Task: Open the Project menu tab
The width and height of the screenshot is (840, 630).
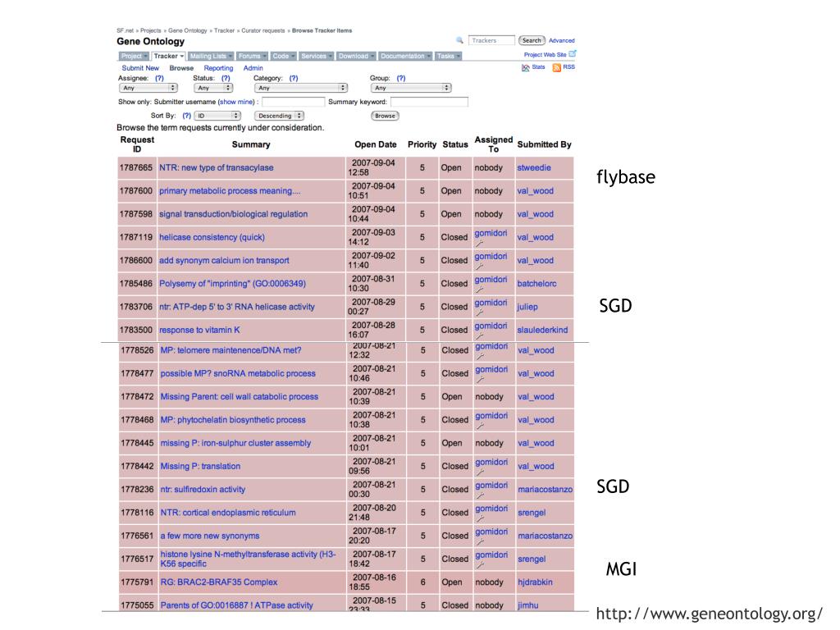Action: point(134,56)
